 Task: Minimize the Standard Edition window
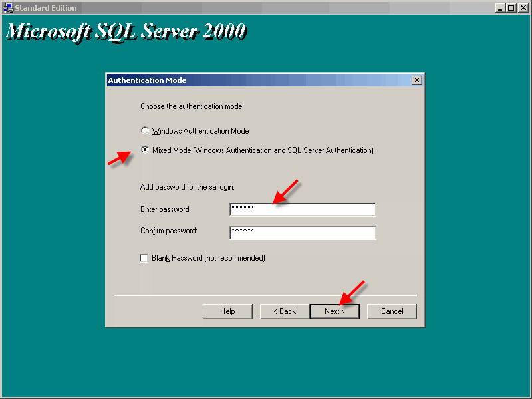point(500,8)
